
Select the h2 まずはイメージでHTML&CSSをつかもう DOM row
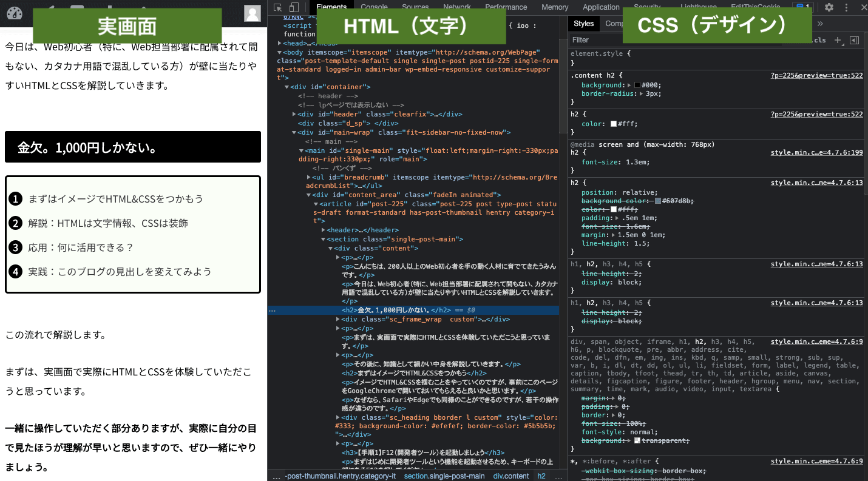(414, 373)
